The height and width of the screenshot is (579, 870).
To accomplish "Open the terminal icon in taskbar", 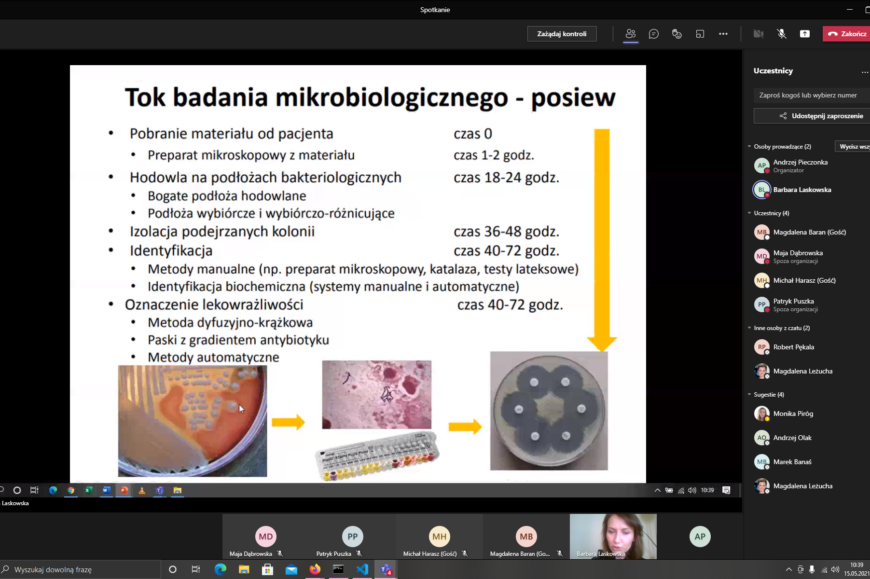I will [338, 570].
